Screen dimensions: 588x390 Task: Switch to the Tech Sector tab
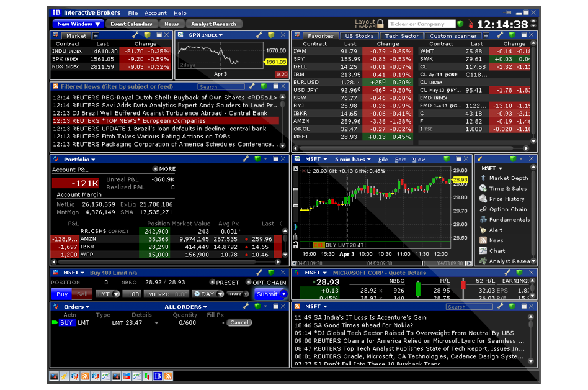[x=401, y=35]
